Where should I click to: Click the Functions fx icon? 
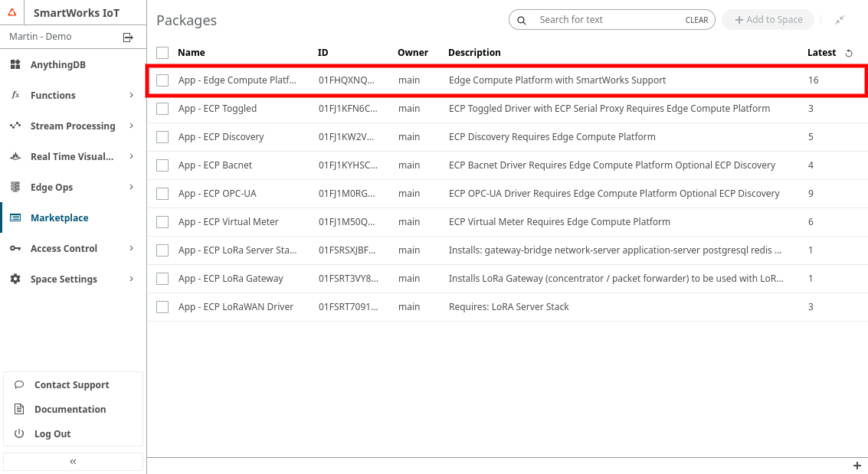pos(15,95)
